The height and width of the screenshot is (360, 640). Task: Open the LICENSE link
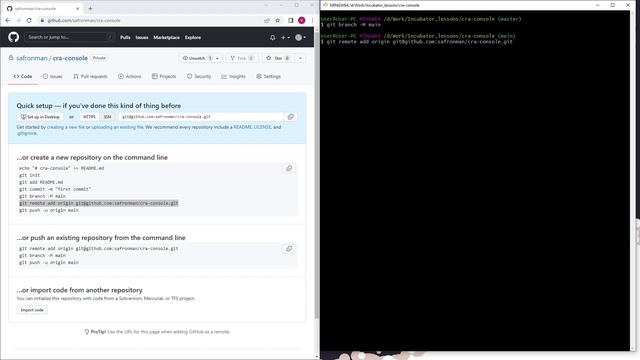point(262,127)
